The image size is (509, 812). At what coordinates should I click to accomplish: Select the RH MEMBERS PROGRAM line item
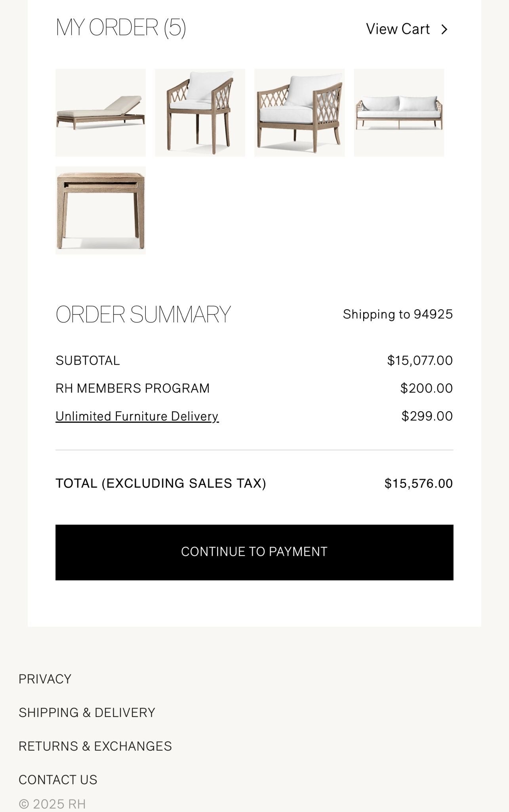click(x=133, y=388)
